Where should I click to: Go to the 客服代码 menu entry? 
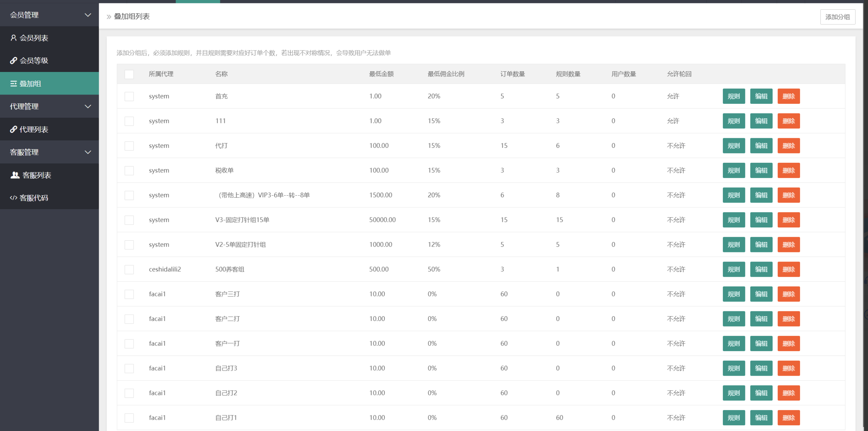pos(34,198)
